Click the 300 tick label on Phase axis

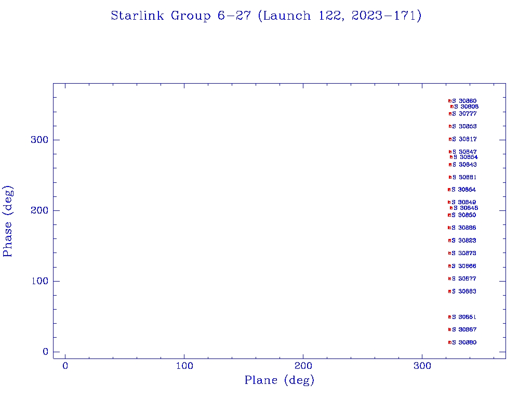coord(39,140)
